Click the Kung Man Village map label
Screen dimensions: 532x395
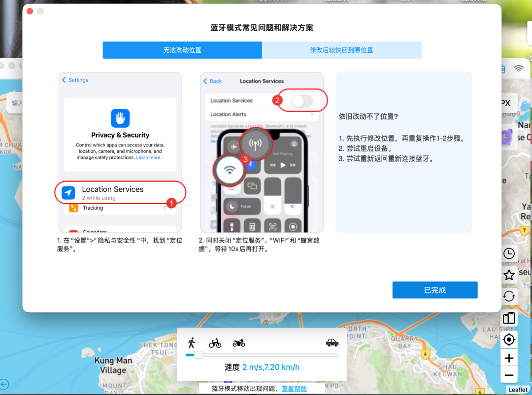113,365
